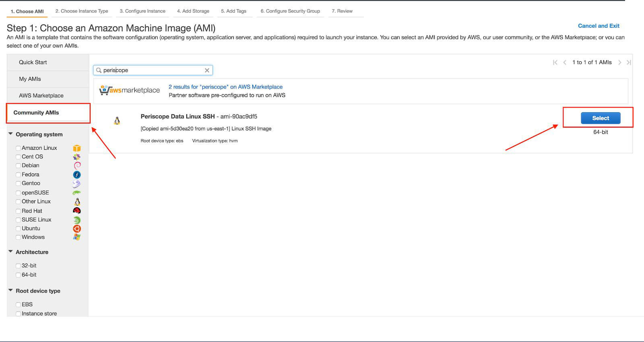The width and height of the screenshot is (644, 342).
Task: Go to the next page of AMI results
Action: [620, 62]
